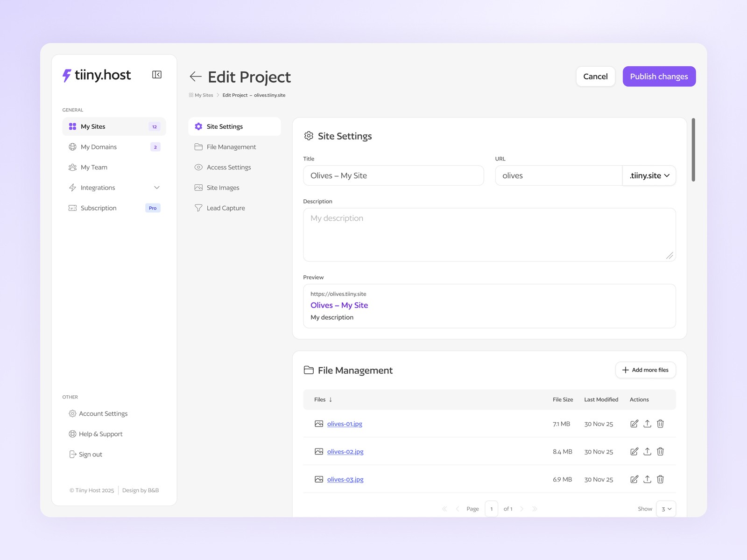Click the upload icon next to olives-02.jpg
The image size is (747, 560).
pyautogui.click(x=647, y=451)
